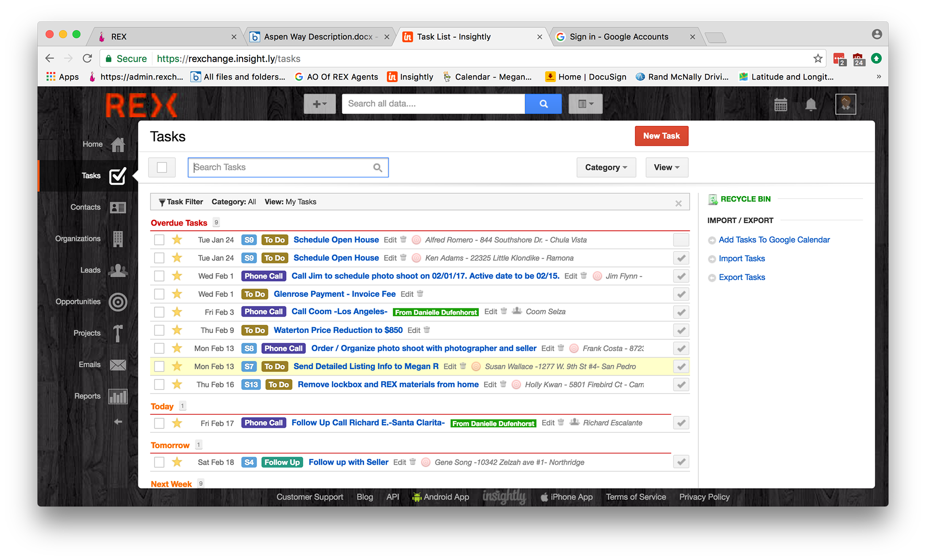Click the browser address bar URL
Screen dimensions: 926x560
229,59
